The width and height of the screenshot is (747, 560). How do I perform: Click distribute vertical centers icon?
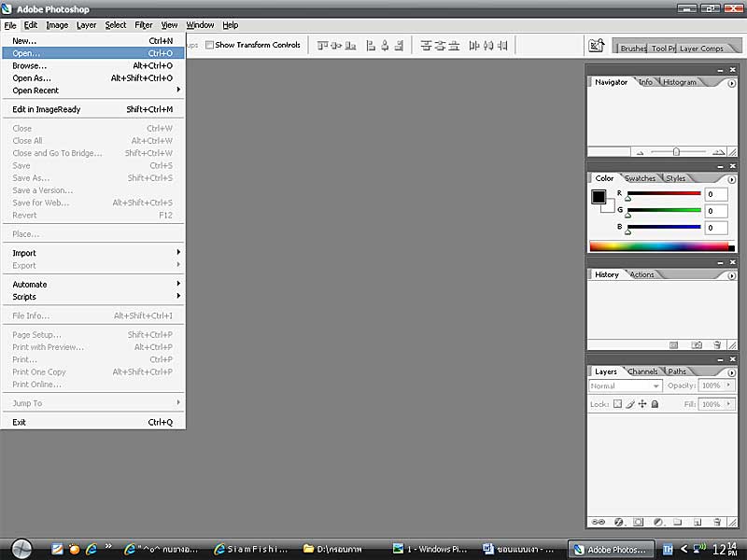tap(440, 45)
